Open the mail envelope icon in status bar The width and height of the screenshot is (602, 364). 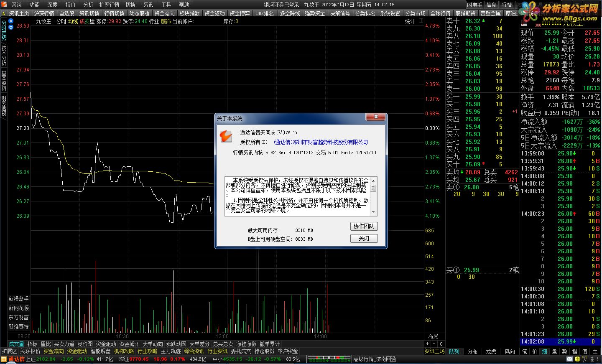point(569,359)
